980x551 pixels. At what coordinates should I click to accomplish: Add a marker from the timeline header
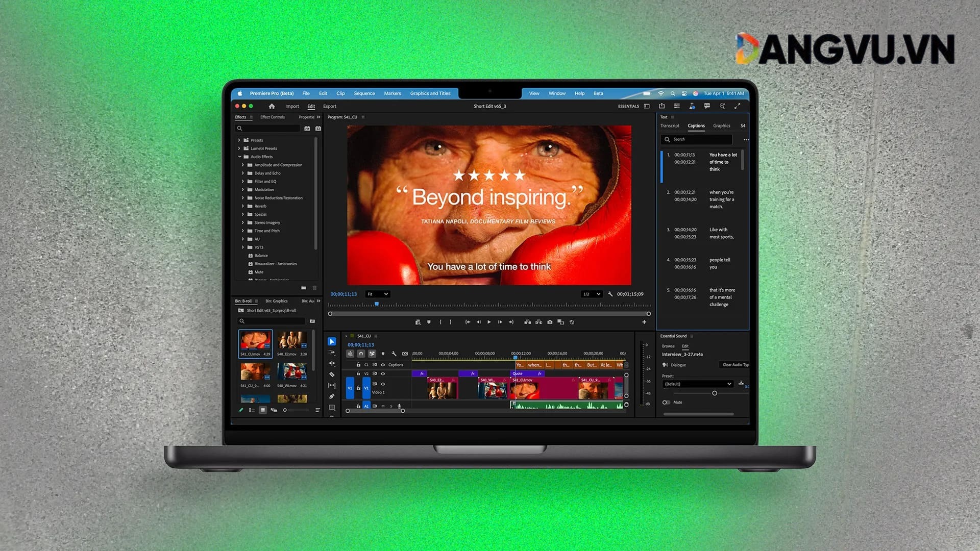click(x=383, y=354)
